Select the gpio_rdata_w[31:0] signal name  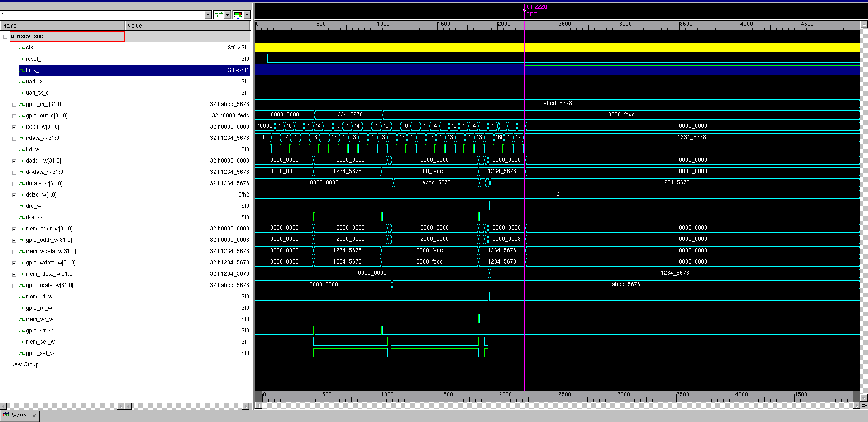click(49, 285)
